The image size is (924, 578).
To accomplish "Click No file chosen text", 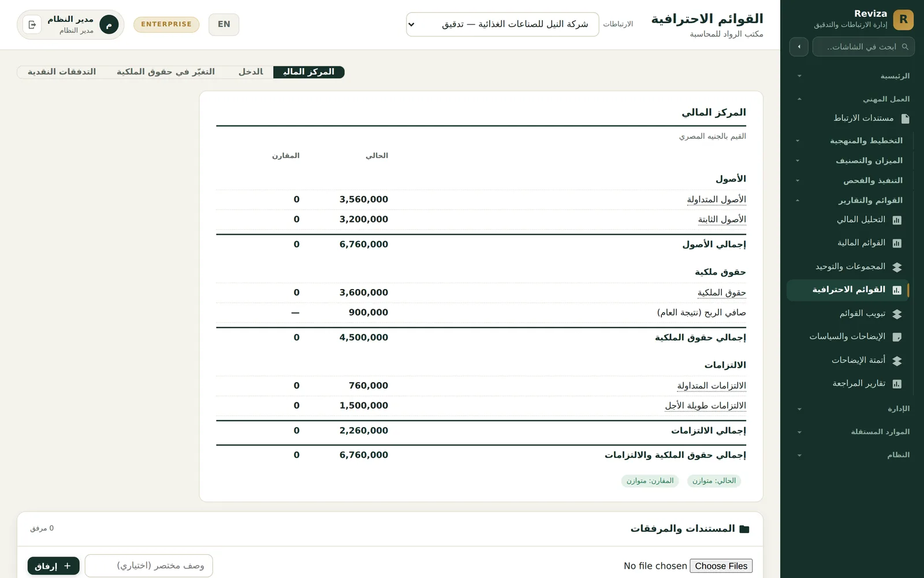I will point(655,566).
